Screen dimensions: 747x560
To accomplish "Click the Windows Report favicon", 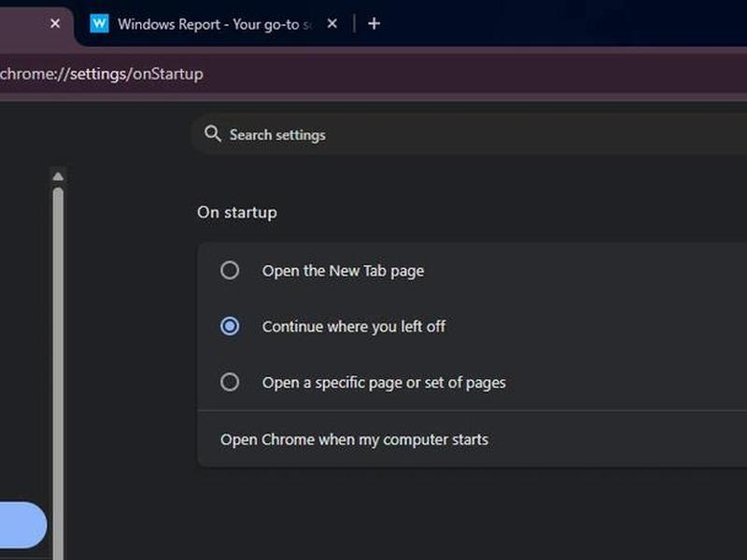I will [99, 23].
